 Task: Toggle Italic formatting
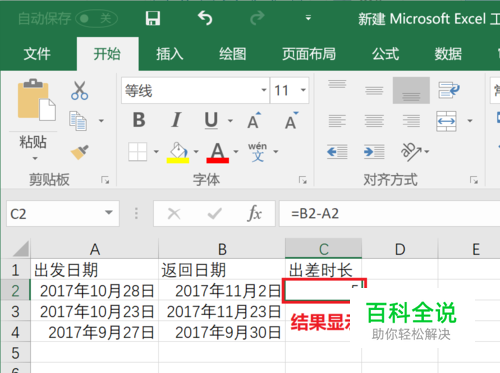(176, 120)
